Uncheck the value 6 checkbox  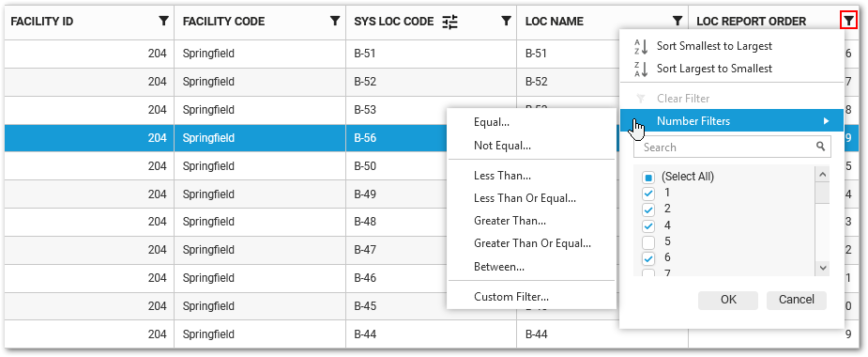648,258
